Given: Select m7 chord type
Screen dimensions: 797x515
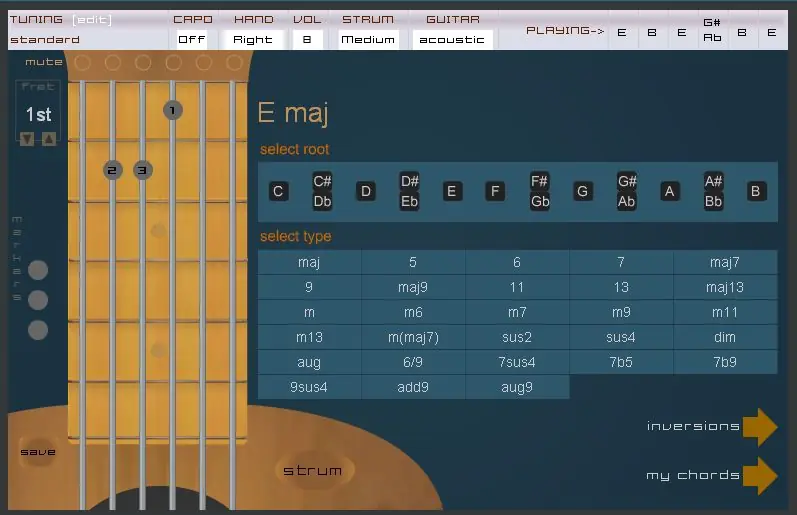Looking at the screenshot, I should [x=517, y=312].
